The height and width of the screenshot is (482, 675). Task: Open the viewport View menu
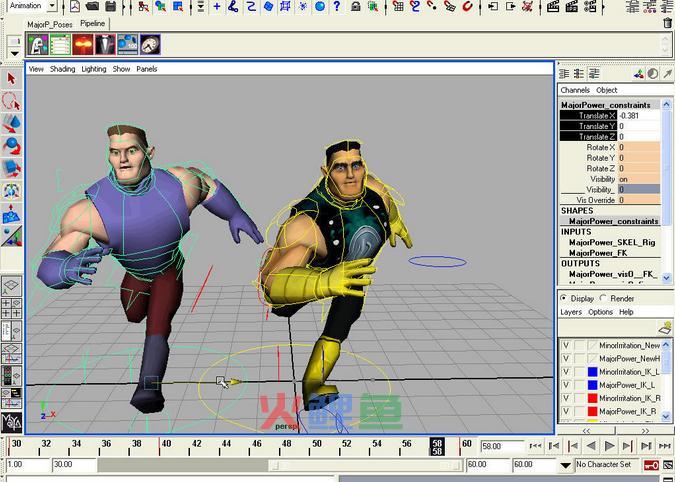coord(36,69)
